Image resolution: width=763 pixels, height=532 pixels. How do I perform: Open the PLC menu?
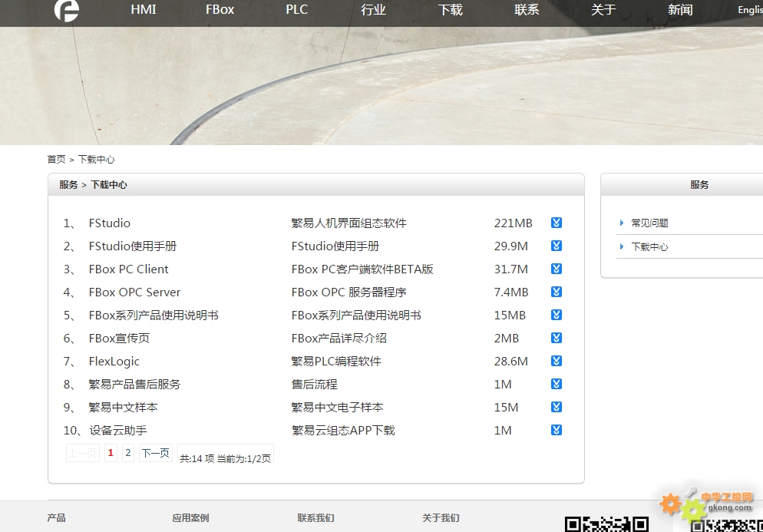(x=297, y=10)
